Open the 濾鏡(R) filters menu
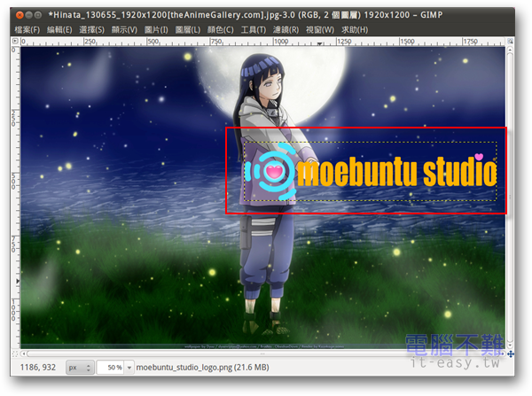The width and height of the screenshot is (532, 396). (x=286, y=30)
